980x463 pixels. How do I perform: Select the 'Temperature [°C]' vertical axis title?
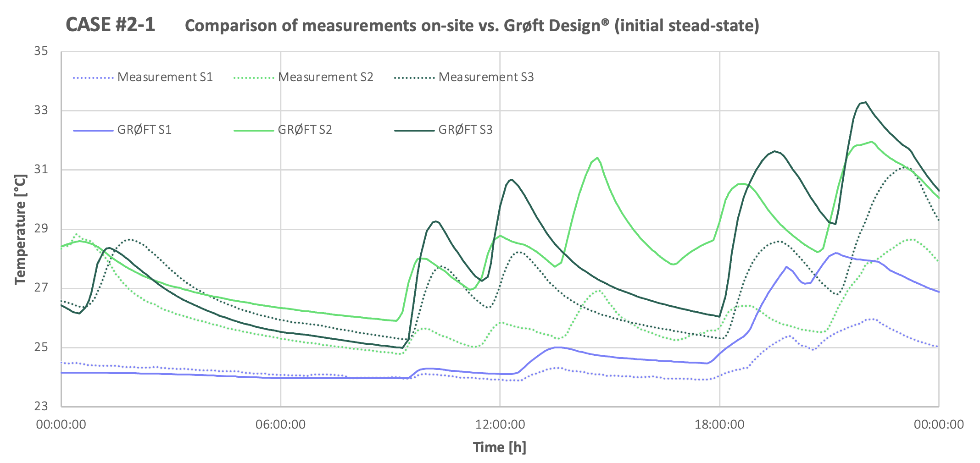click(20, 229)
